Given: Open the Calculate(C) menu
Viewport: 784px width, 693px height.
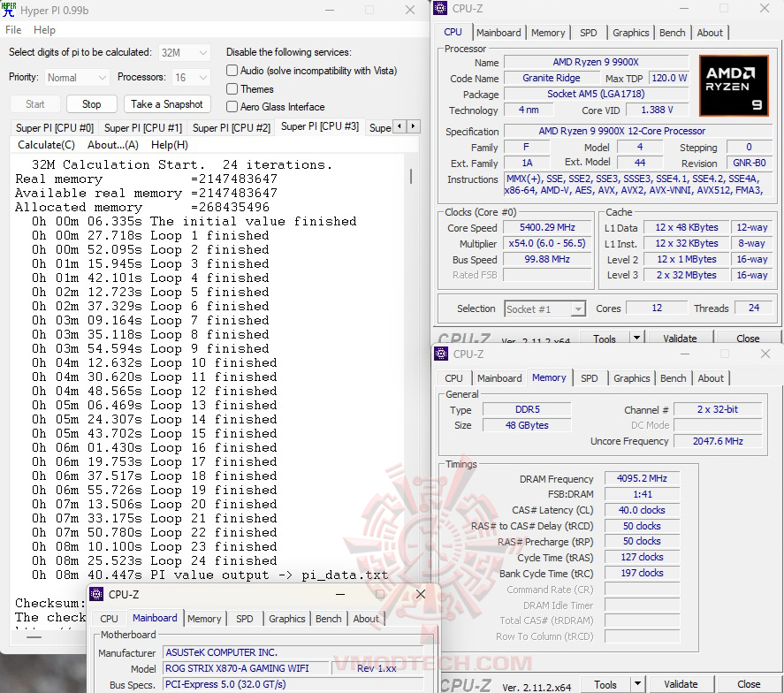Looking at the screenshot, I should [46, 145].
